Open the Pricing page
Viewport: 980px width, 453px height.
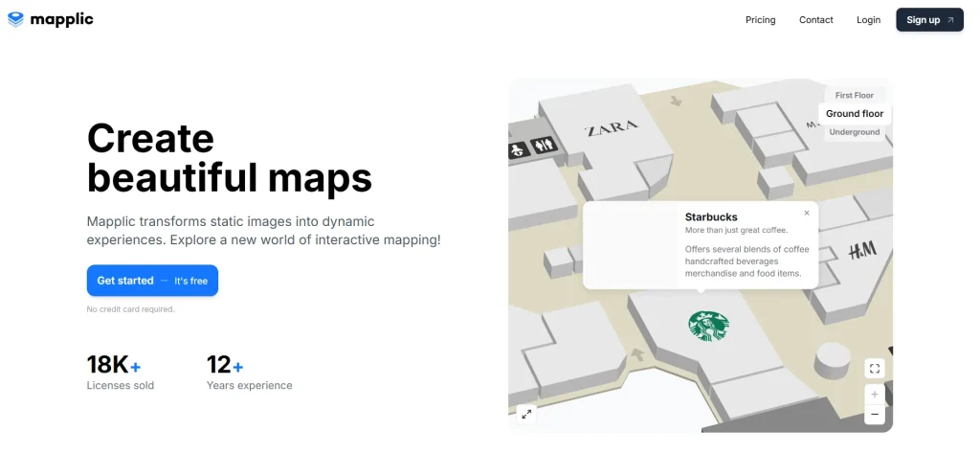point(760,20)
